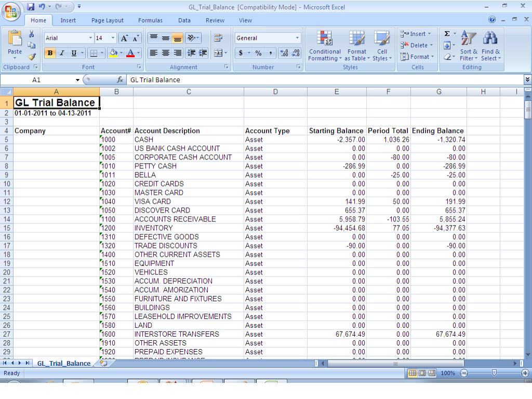This screenshot has height=399, width=532.
Task: Apply Accounting dollar number format
Action: pos(241,53)
